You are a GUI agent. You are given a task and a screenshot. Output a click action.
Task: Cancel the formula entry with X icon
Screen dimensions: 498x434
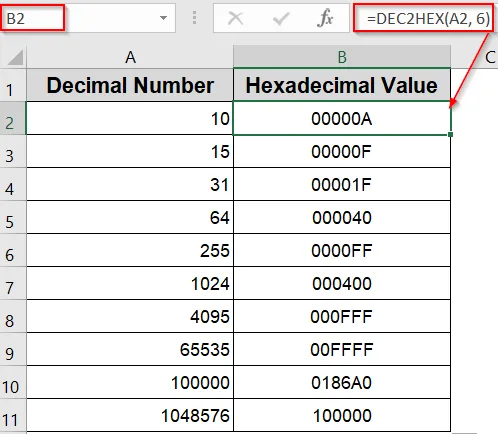pyautogui.click(x=235, y=18)
